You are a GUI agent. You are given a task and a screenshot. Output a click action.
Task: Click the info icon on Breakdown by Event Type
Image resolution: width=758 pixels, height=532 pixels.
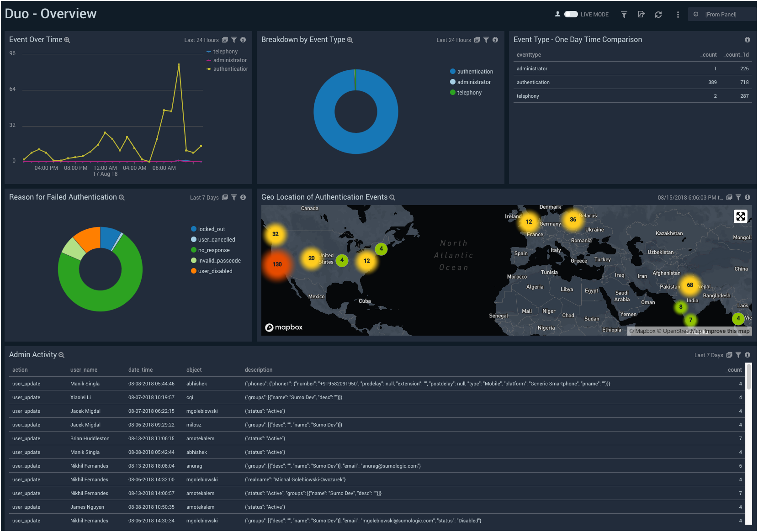point(495,40)
